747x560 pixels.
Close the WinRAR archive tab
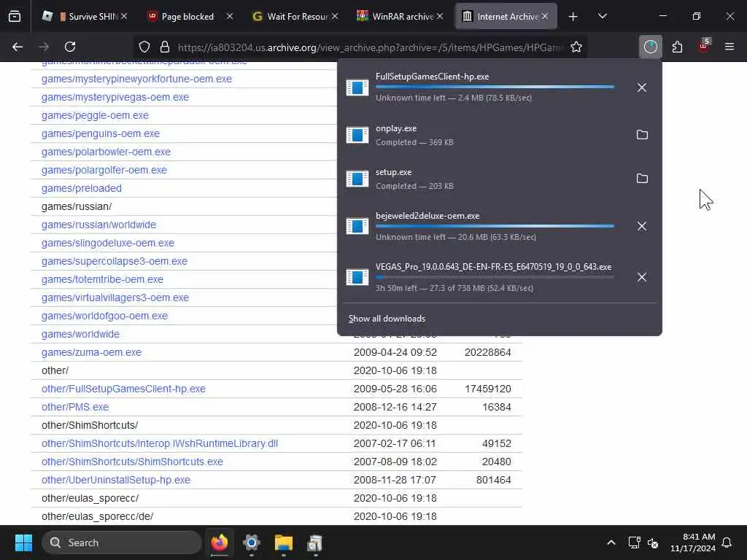[x=440, y=16]
